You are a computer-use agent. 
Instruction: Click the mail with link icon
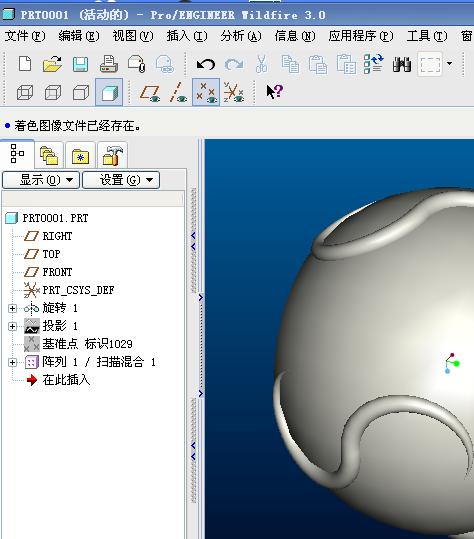(165, 64)
